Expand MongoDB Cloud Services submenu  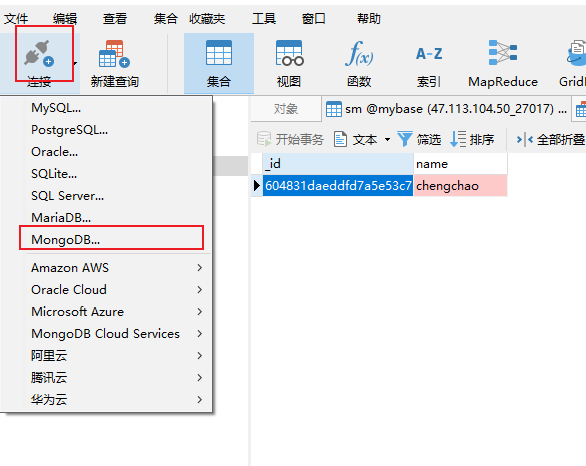tap(107, 334)
